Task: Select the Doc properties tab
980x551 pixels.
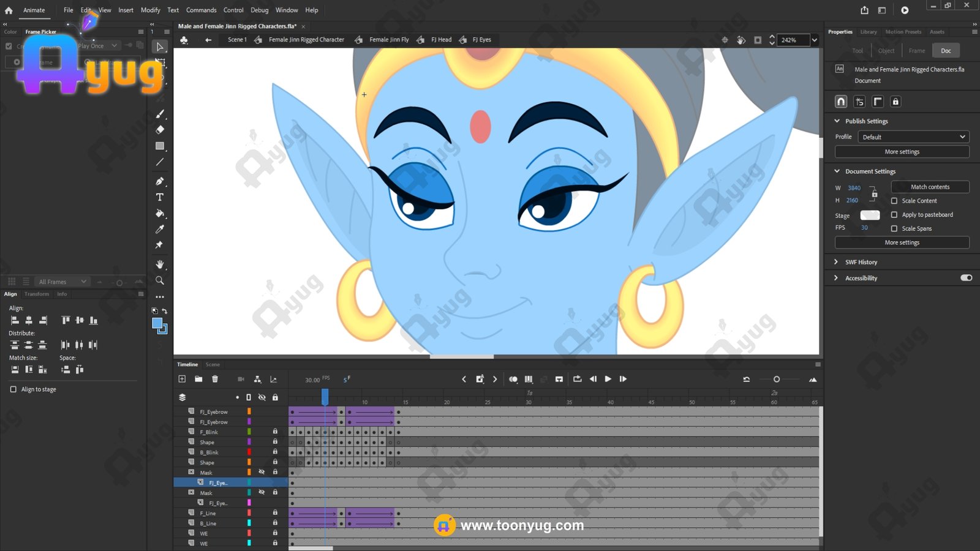Action: click(946, 51)
